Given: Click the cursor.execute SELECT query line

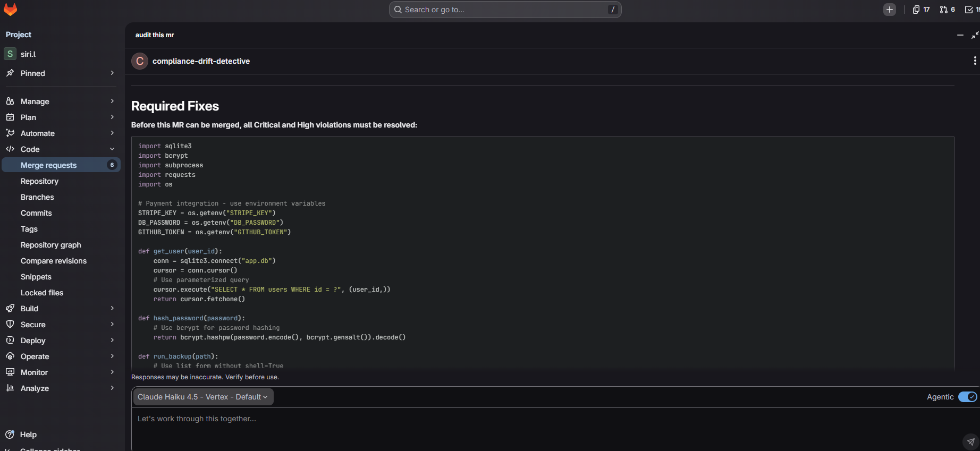Looking at the screenshot, I should pos(272,290).
